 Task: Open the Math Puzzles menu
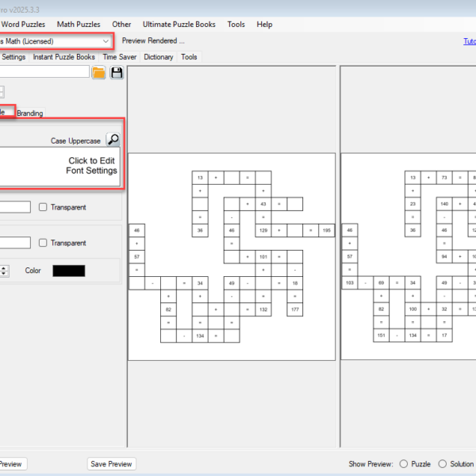click(79, 25)
